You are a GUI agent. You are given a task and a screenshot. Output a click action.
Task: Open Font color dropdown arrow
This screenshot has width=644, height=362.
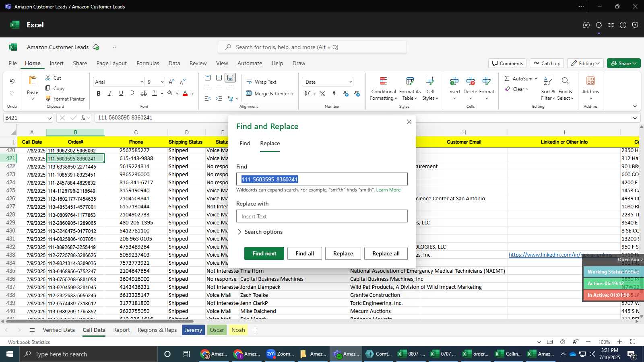click(x=193, y=94)
